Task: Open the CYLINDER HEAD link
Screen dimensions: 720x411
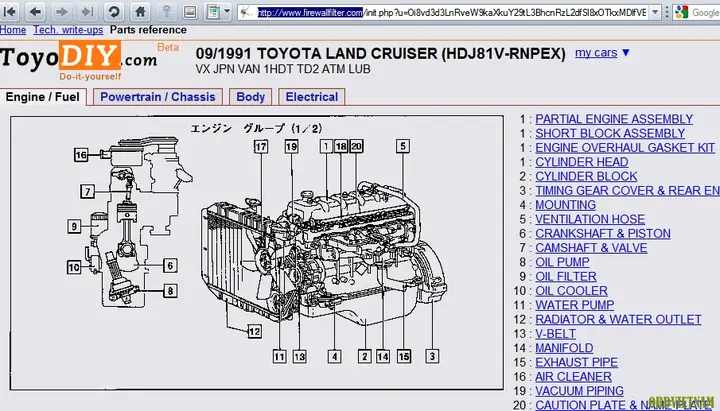Action: (x=581, y=162)
